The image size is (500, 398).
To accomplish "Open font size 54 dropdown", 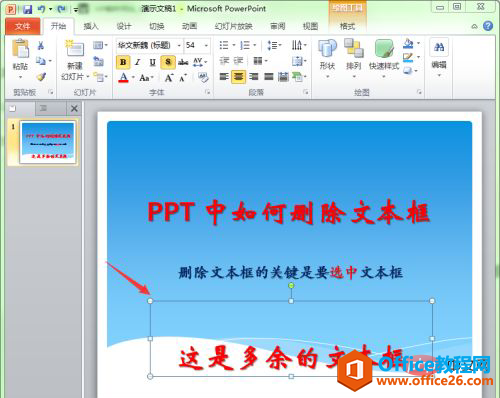I will (206, 45).
